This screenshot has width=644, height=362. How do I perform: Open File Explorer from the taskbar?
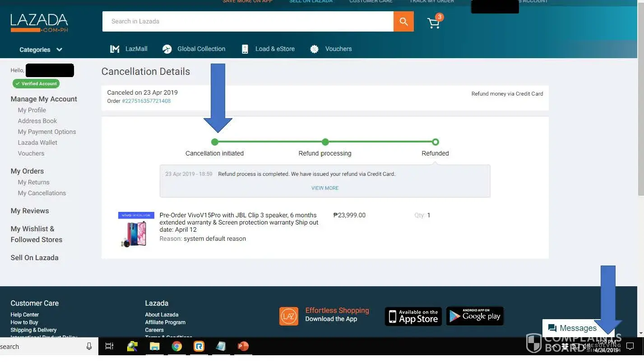(x=155, y=346)
